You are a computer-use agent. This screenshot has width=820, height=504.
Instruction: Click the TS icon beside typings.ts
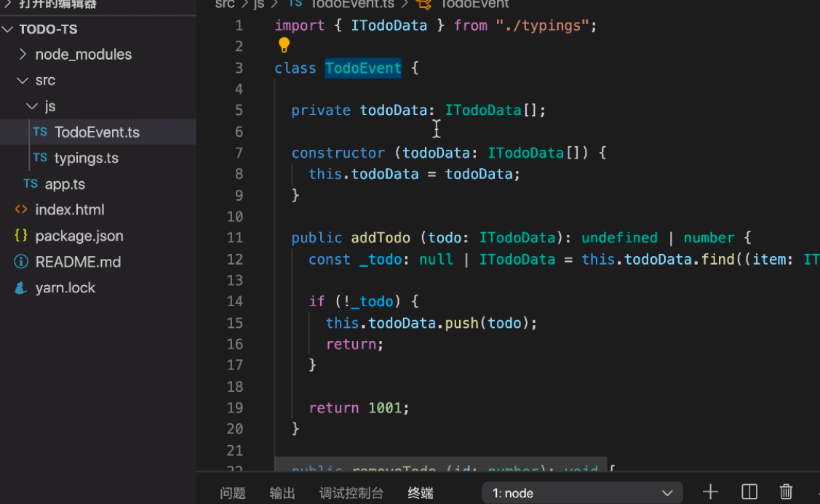pos(42,158)
